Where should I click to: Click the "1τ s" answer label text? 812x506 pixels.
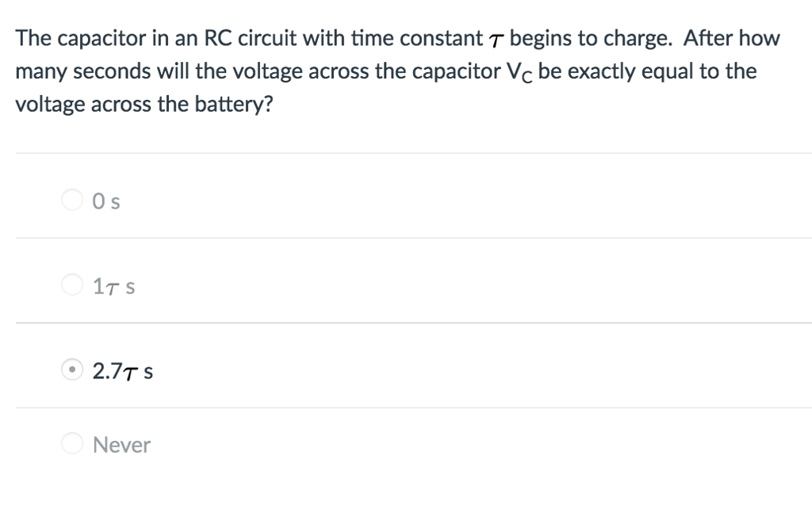click(112, 286)
